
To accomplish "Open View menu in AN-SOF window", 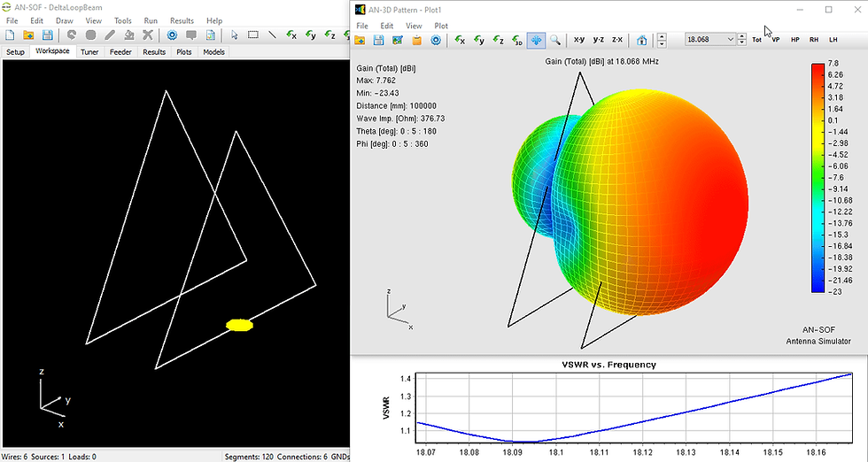I will [94, 21].
